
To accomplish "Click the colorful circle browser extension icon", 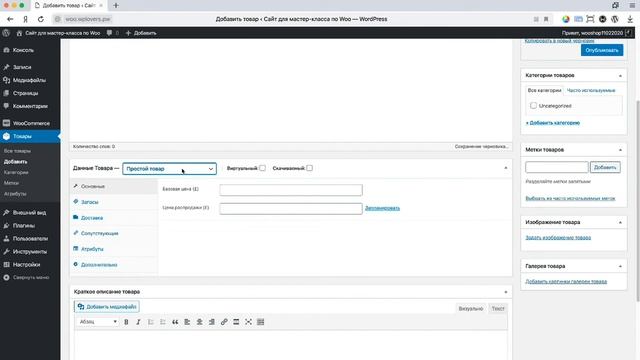I will tap(566, 19).
